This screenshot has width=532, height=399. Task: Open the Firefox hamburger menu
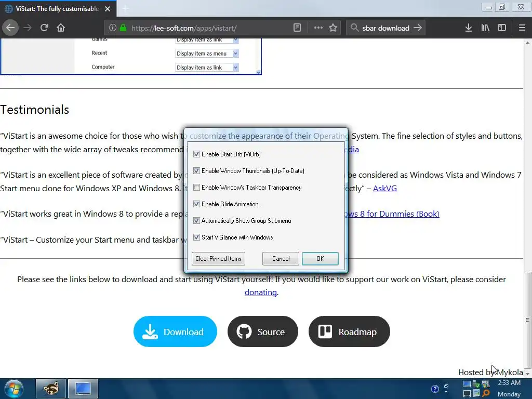click(522, 28)
